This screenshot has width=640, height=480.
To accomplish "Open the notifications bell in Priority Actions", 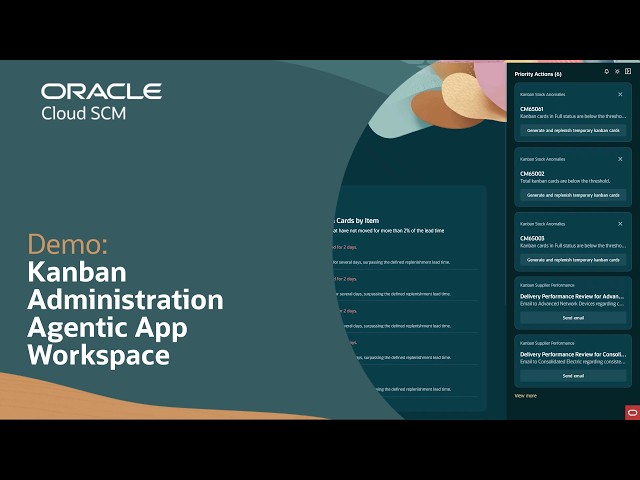I will (x=607, y=71).
